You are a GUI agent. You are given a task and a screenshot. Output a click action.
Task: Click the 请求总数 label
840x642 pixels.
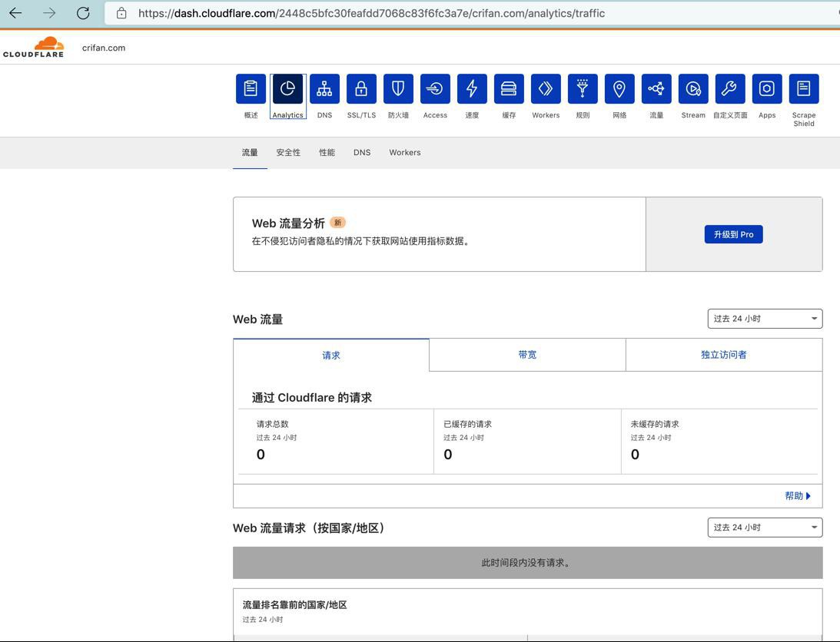click(x=272, y=424)
